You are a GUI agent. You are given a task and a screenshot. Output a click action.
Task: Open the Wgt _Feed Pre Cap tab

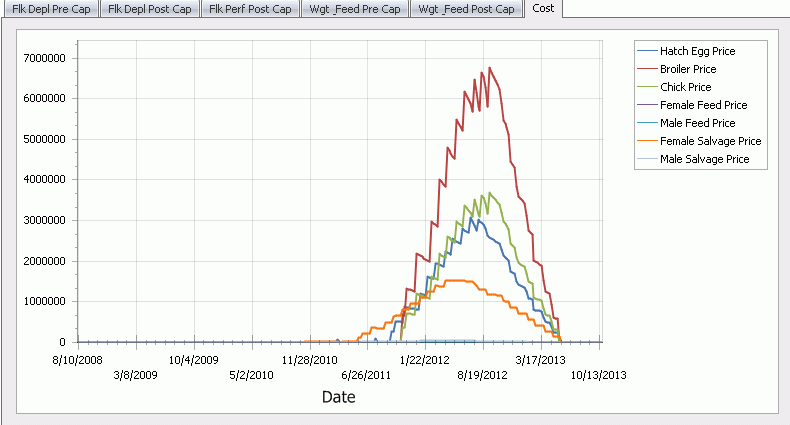click(x=356, y=9)
